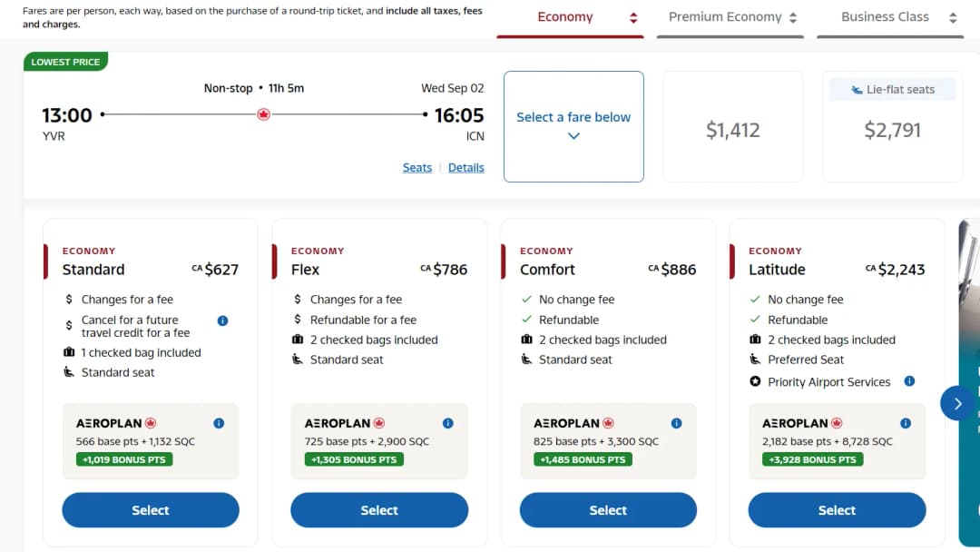
Task: Open Aeroplan info icon on Latitude fare
Action: tap(905, 423)
